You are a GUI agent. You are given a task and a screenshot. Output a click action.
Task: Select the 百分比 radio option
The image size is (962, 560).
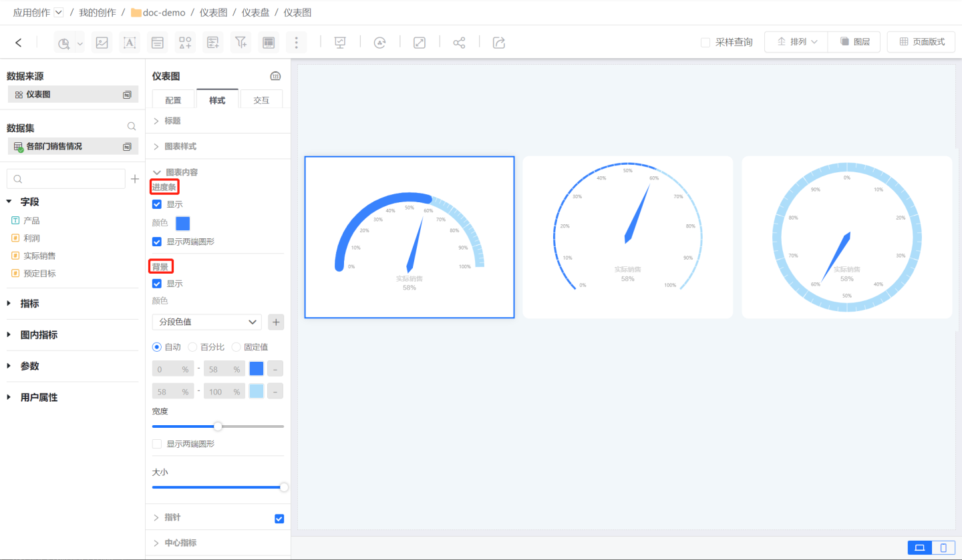click(192, 347)
